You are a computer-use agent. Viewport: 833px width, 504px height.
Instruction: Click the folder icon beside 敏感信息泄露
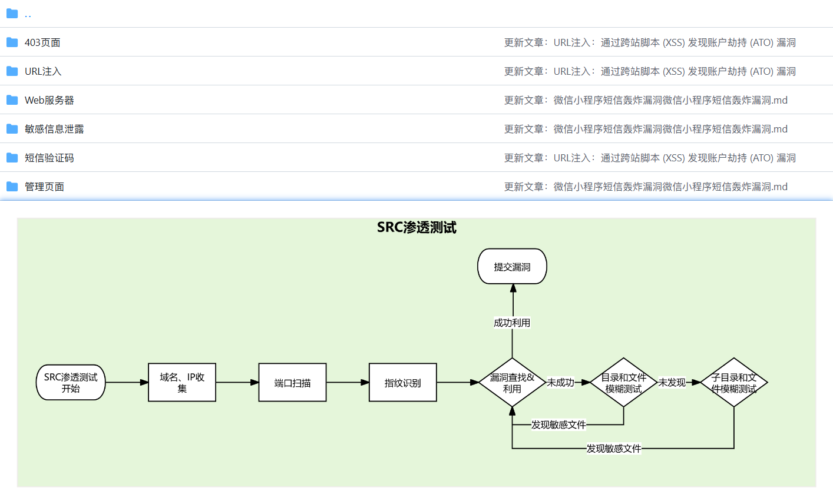pos(12,128)
